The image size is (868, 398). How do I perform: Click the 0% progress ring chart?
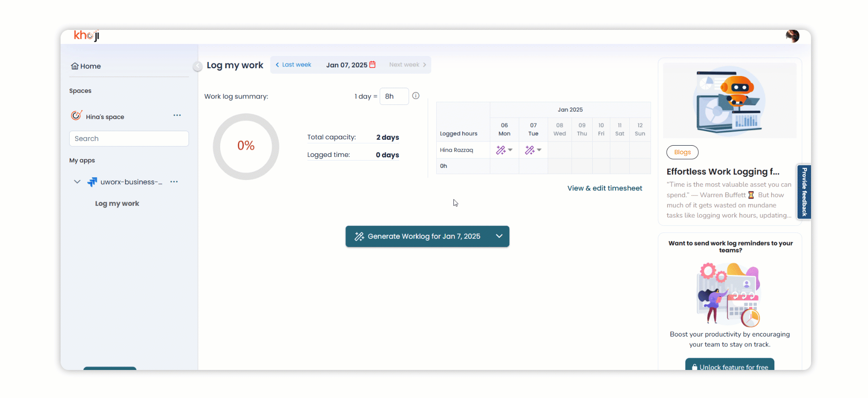(246, 146)
